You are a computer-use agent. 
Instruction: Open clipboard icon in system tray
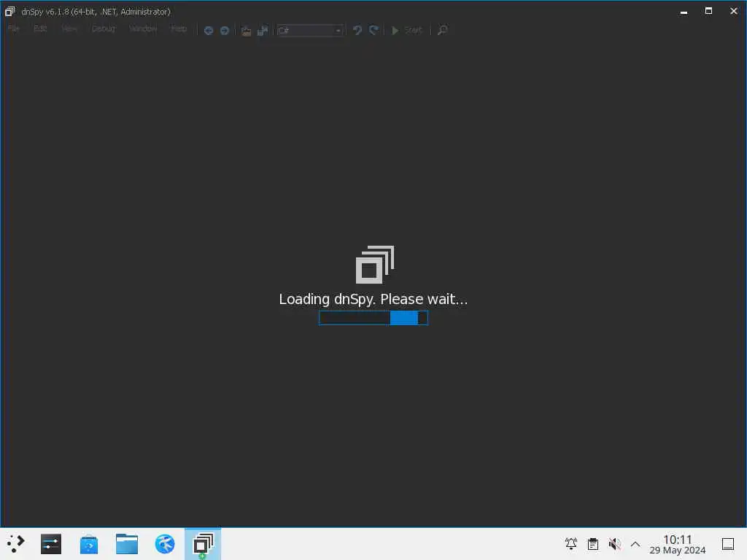click(x=592, y=544)
